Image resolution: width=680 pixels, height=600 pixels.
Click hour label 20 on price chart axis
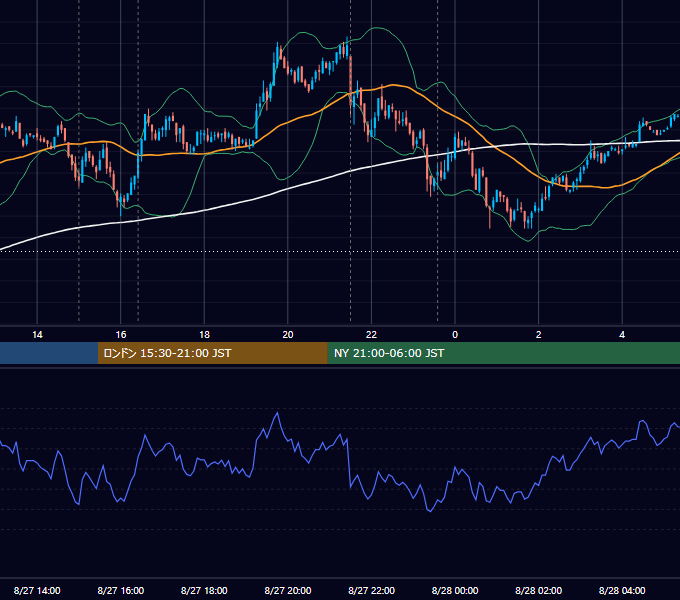288,335
